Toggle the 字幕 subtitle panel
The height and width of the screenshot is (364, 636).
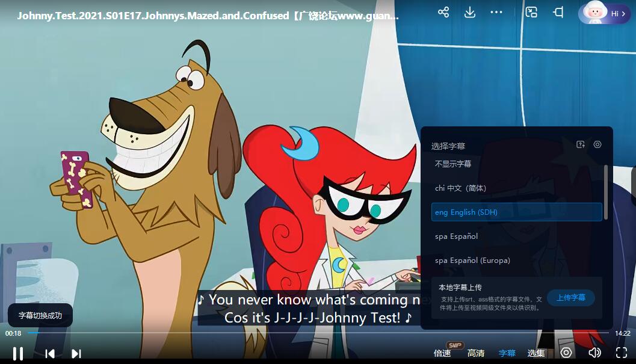(x=507, y=353)
